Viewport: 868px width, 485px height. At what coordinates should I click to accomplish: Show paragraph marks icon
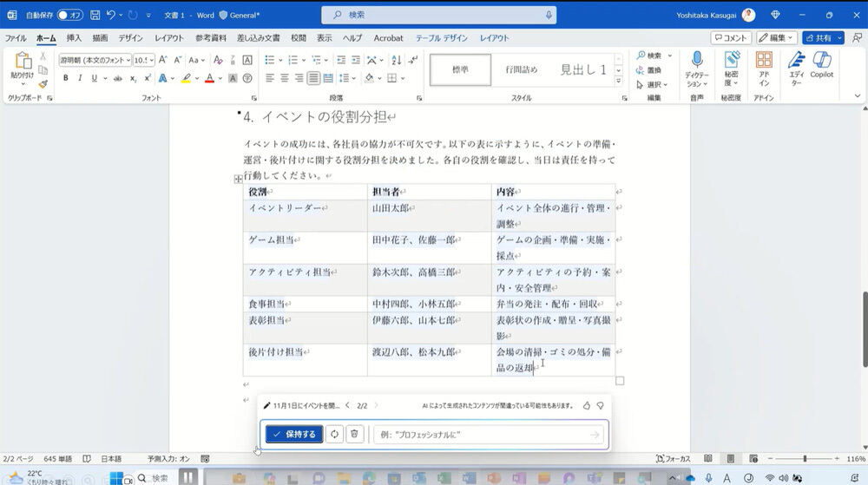[x=413, y=60]
